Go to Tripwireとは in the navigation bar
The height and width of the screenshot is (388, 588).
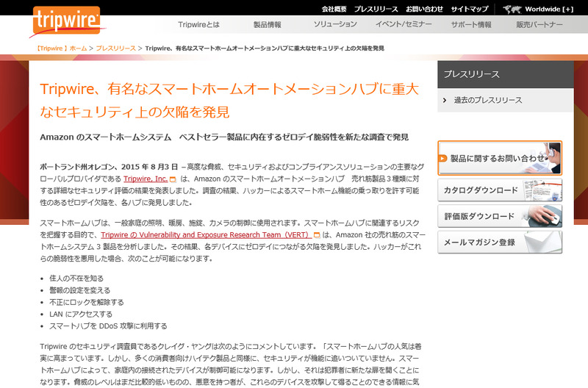click(x=198, y=25)
